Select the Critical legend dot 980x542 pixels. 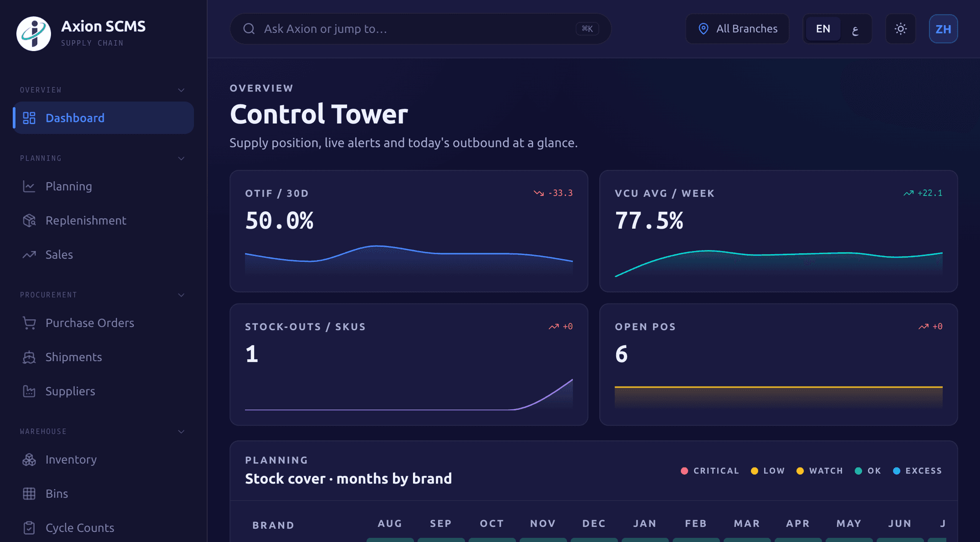(x=684, y=471)
